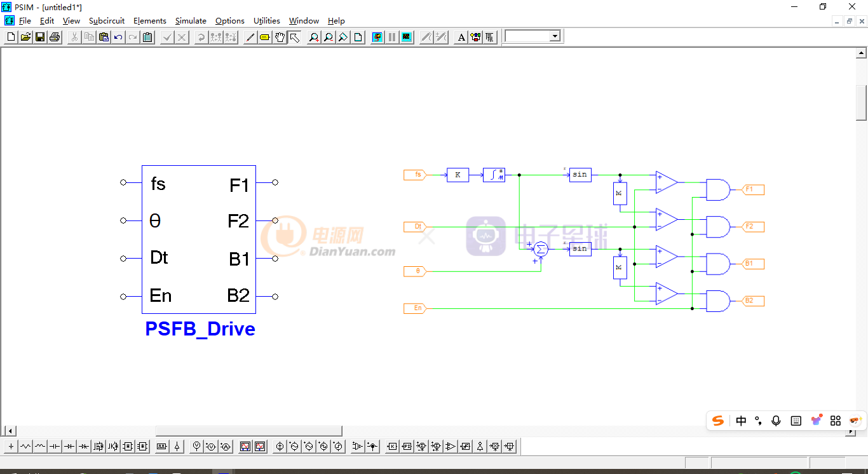Fit schematic to page icon

[x=358, y=37]
